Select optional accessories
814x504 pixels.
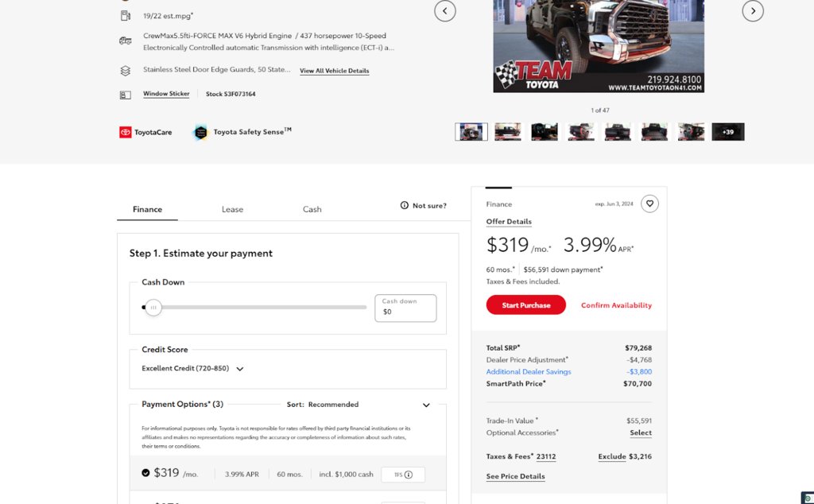pos(641,433)
